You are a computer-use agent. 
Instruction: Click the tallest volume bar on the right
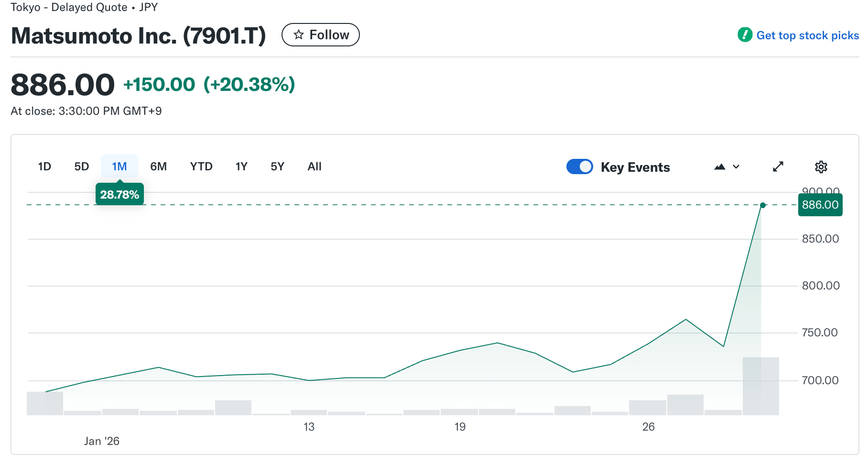coord(760,386)
